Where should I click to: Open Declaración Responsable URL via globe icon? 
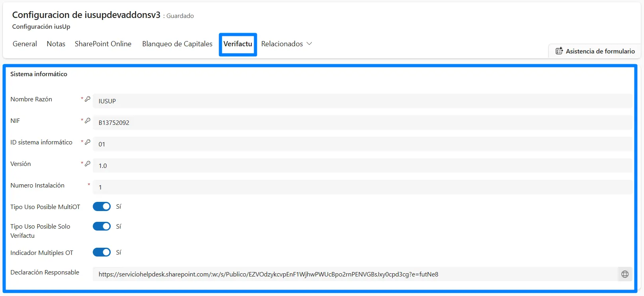coord(625,274)
